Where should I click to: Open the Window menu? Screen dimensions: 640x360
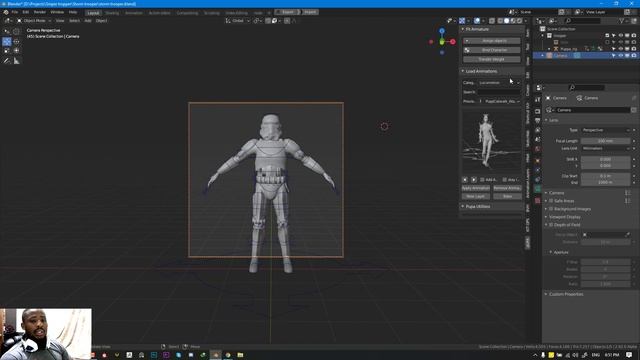tap(57, 12)
